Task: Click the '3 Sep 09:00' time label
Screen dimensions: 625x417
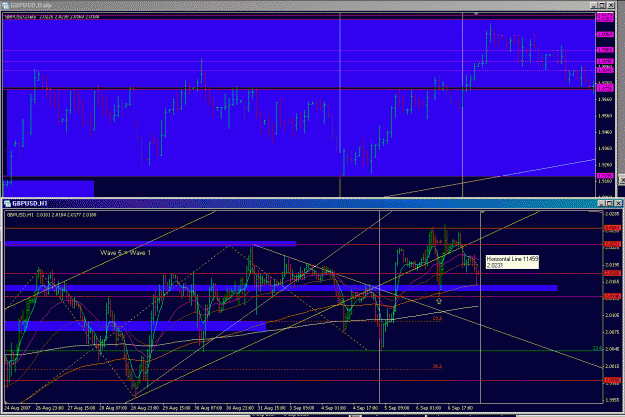Action: coord(301,408)
